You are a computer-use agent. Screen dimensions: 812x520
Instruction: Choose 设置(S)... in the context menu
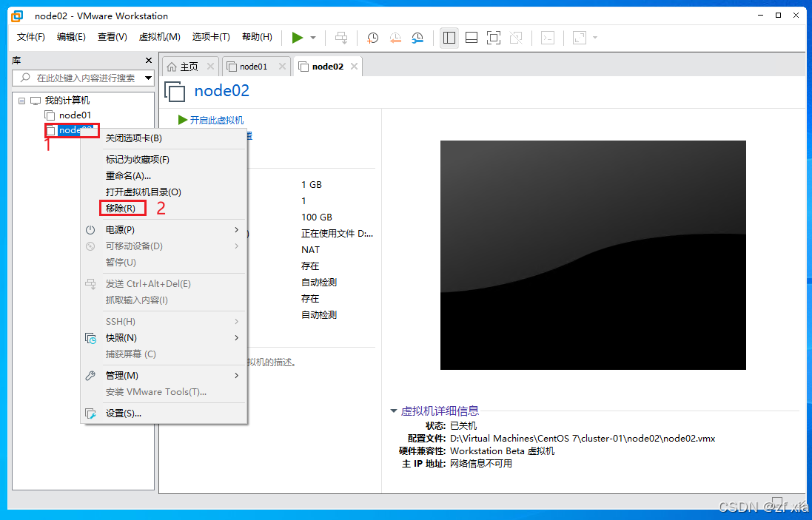164,413
